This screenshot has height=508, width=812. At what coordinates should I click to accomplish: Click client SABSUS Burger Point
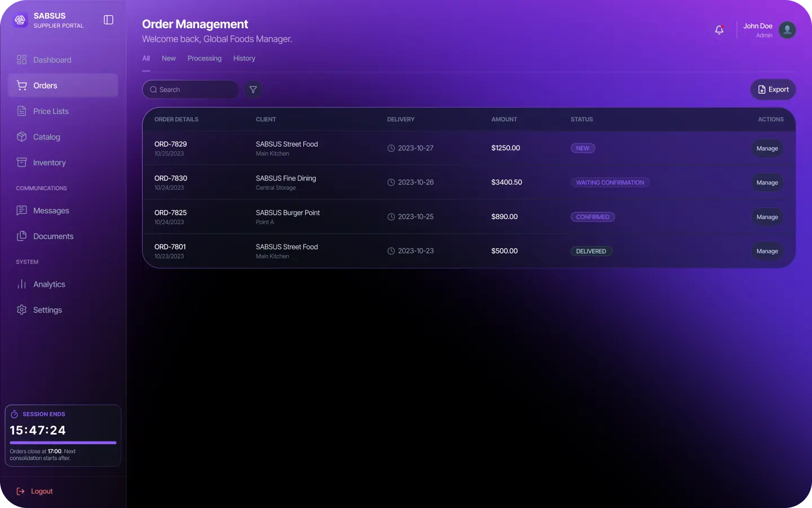click(288, 212)
